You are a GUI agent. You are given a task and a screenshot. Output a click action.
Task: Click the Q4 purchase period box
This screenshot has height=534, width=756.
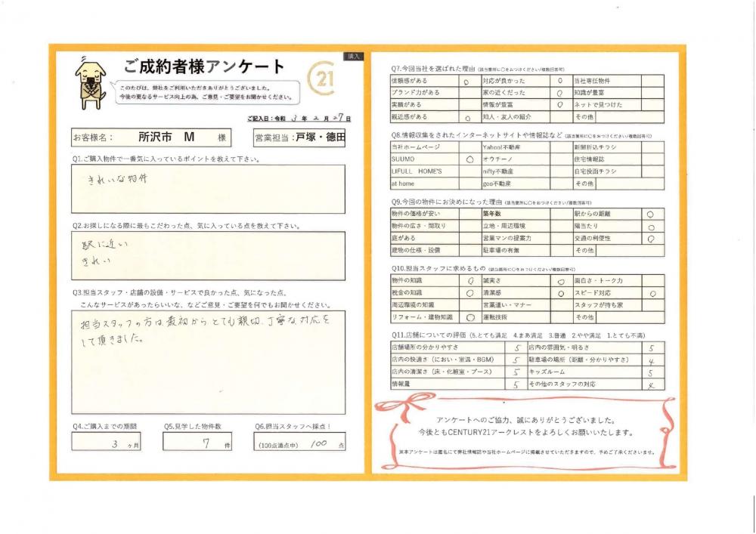(106, 442)
